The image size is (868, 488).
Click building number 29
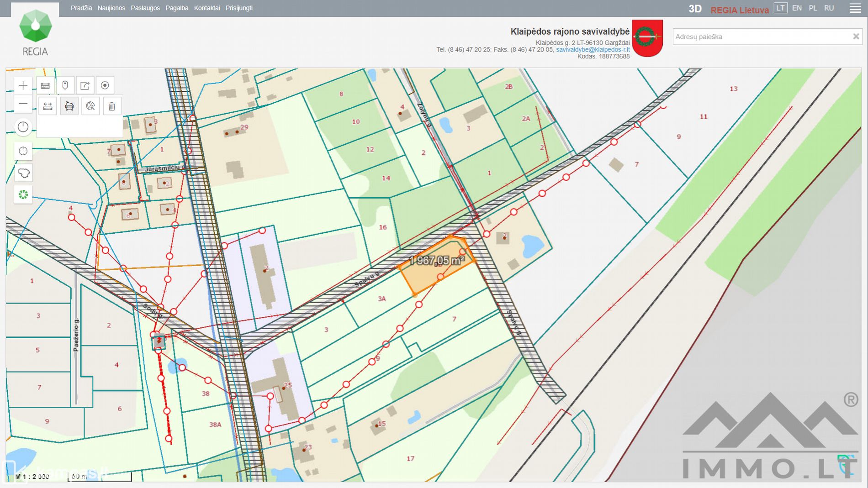[x=244, y=127]
